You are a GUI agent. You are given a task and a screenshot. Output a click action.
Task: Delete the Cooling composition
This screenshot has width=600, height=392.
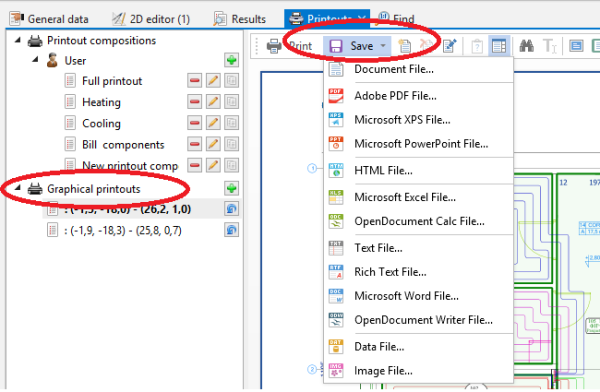pyautogui.click(x=194, y=123)
